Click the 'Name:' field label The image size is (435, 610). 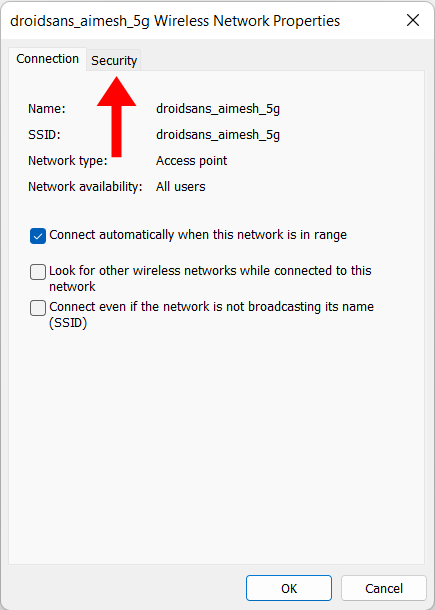(x=47, y=109)
